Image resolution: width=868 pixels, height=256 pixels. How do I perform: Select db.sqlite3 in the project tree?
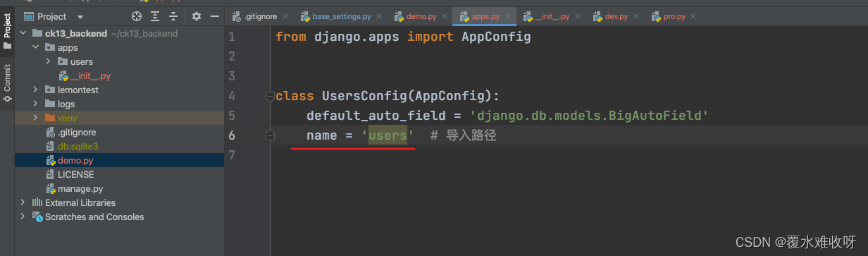78,146
